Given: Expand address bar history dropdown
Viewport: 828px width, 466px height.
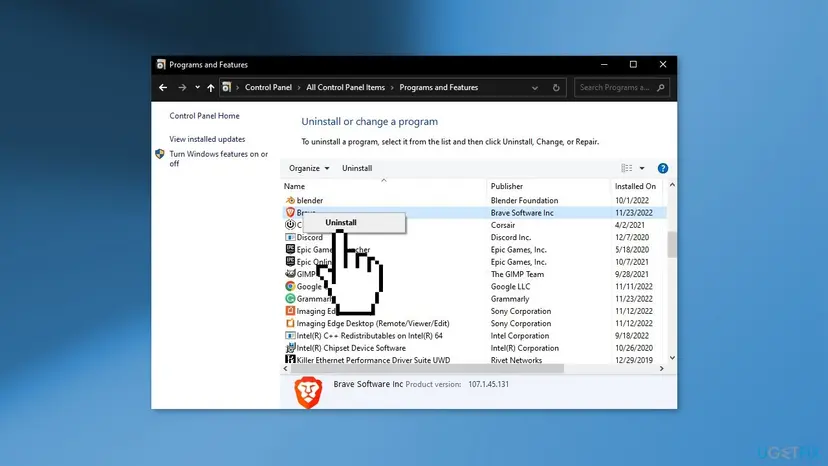Looking at the screenshot, I should (535, 88).
